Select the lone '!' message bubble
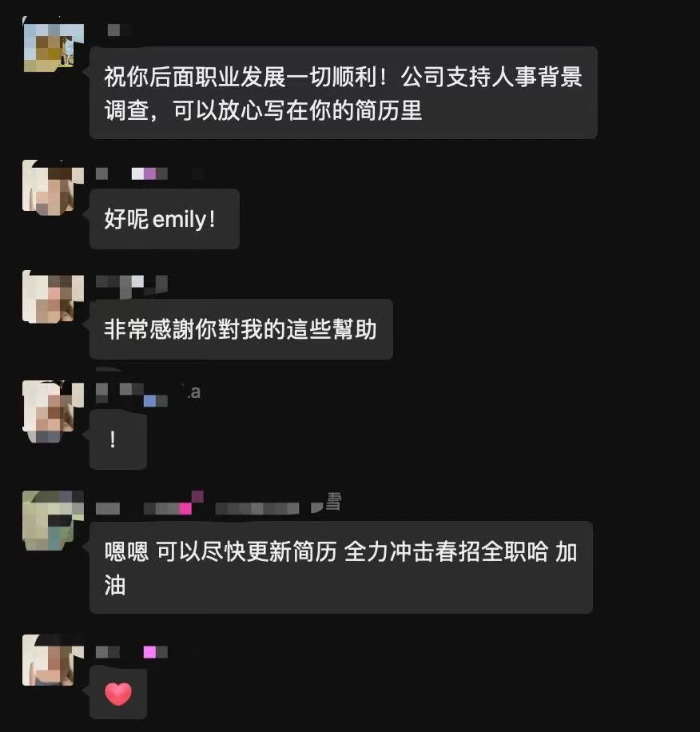Screen dimensions: 700x732 118,440
